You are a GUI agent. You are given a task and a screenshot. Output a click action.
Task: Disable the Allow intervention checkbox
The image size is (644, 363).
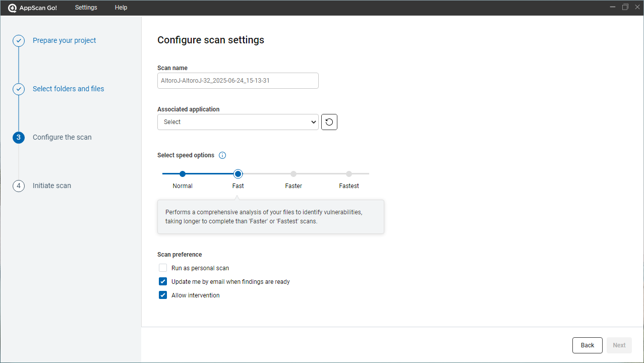(x=163, y=295)
